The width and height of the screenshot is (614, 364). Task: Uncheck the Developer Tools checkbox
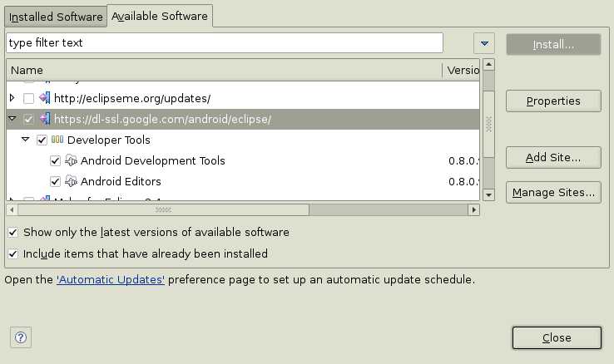pos(42,140)
